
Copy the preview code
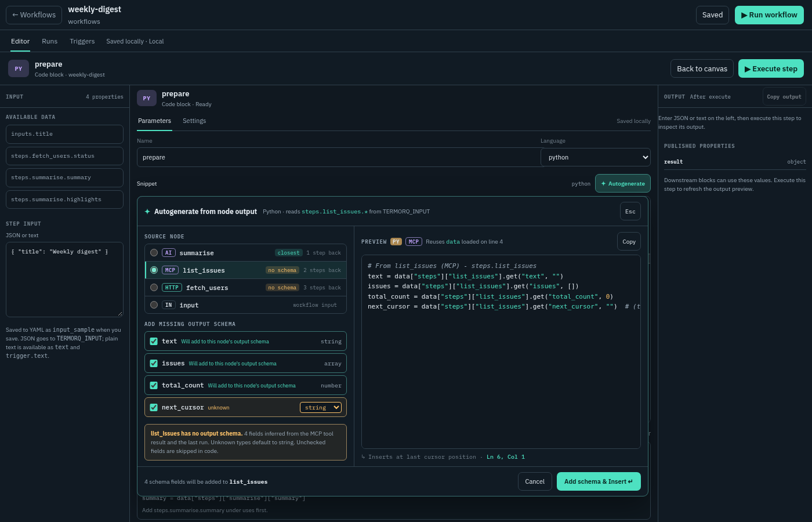[629, 242]
